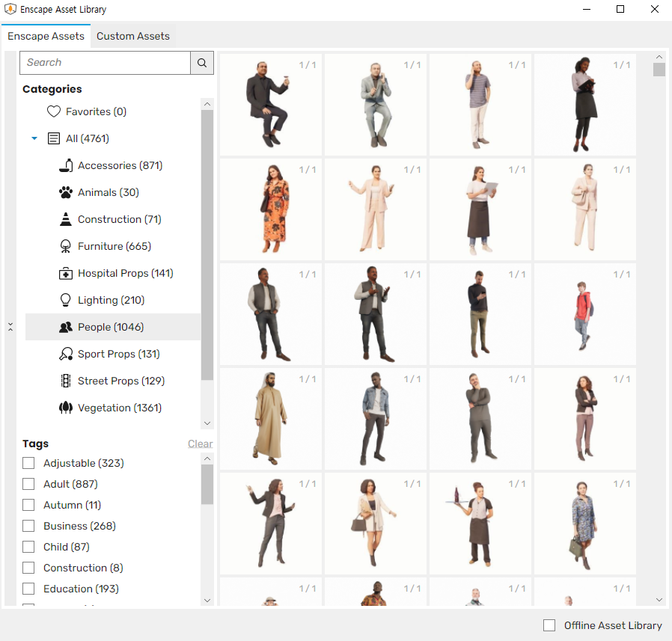Select Hospital Props (141) category
Viewport: 672px width, 641px height.
point(125,273)
